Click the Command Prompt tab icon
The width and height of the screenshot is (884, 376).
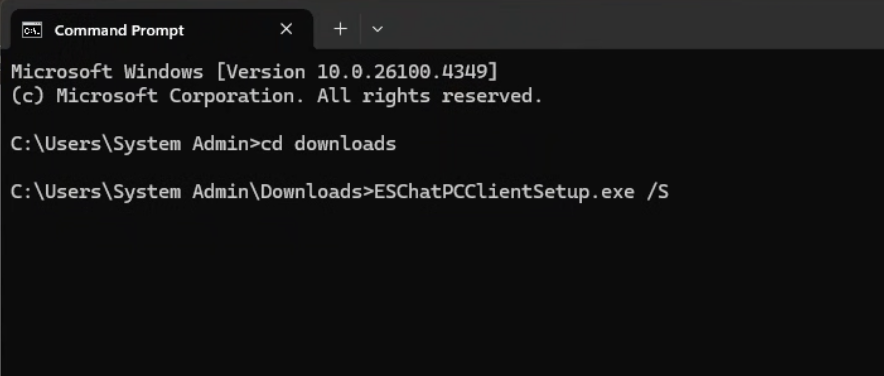(x=32, y=30)
